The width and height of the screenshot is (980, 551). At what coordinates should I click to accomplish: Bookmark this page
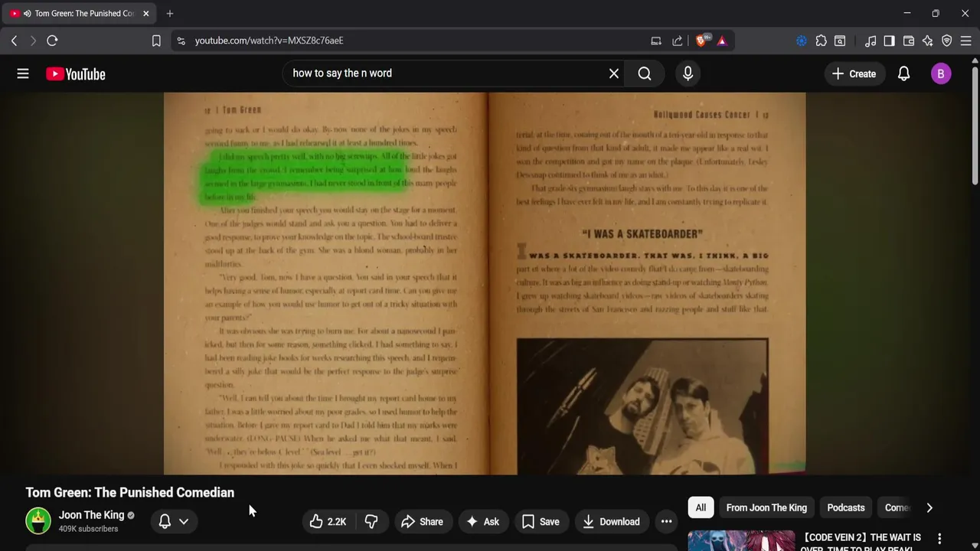coord(156,41)
